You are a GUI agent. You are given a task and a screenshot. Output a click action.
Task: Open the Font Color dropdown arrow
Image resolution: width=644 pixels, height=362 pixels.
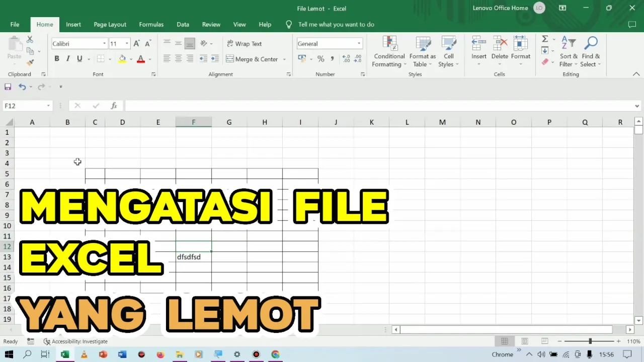tap(150, 59)
